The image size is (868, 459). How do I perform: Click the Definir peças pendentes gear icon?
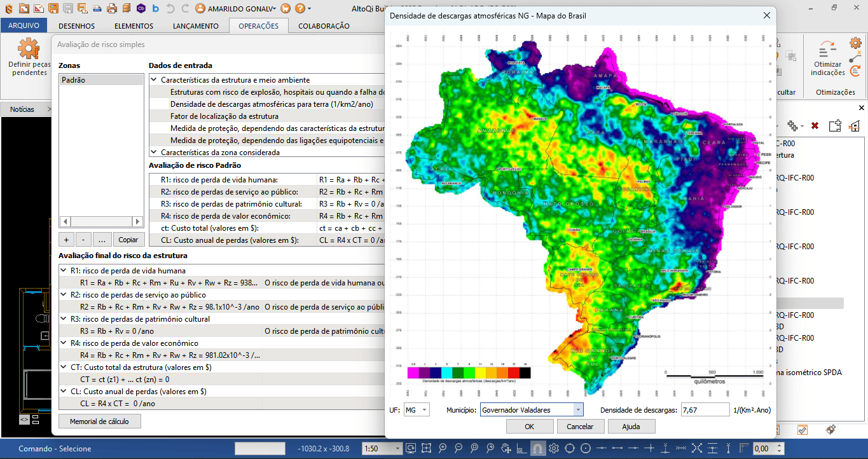click(x=28, y=49)
